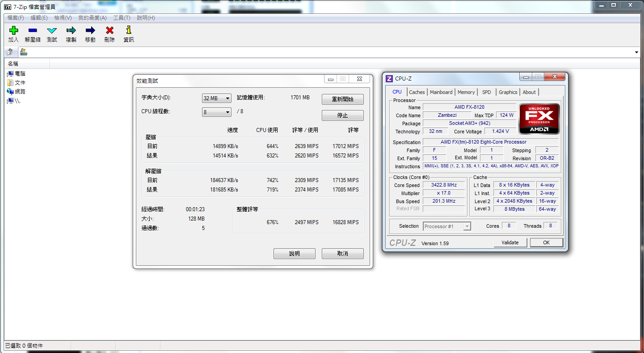Click the overall rating 16828 MIPS value
644x353 pixels.
(346, 222)
